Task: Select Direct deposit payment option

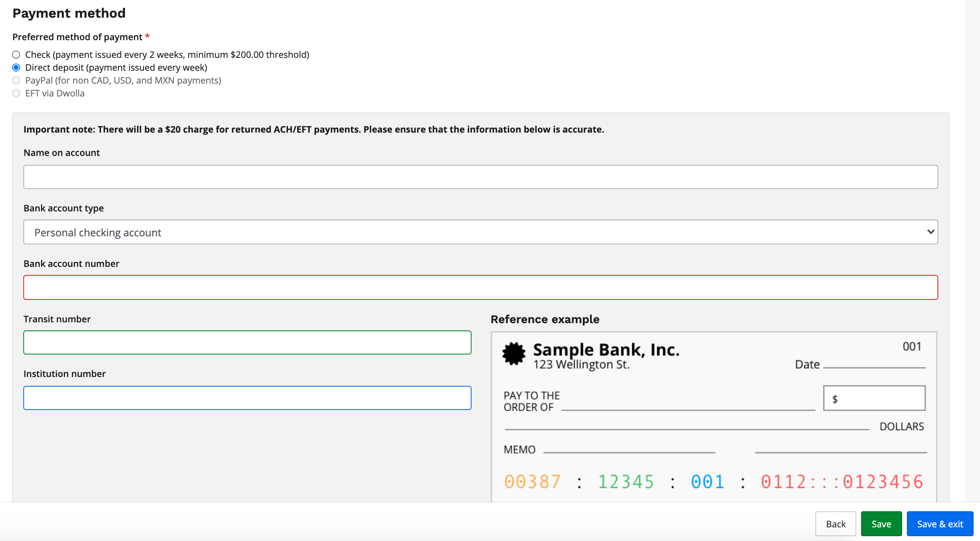Action: [x=16, y=68]
